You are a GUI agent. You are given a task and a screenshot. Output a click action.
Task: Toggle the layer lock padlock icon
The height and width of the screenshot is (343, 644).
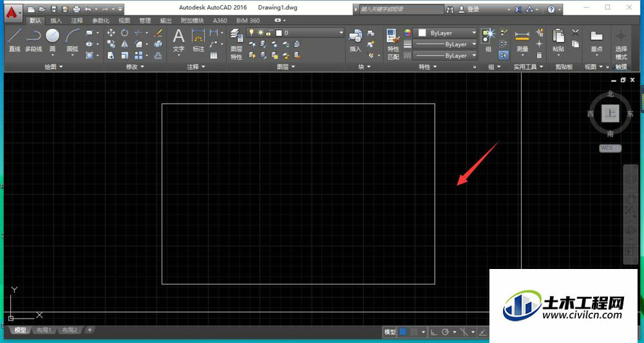pyautogui.click(x=269, y=32)
